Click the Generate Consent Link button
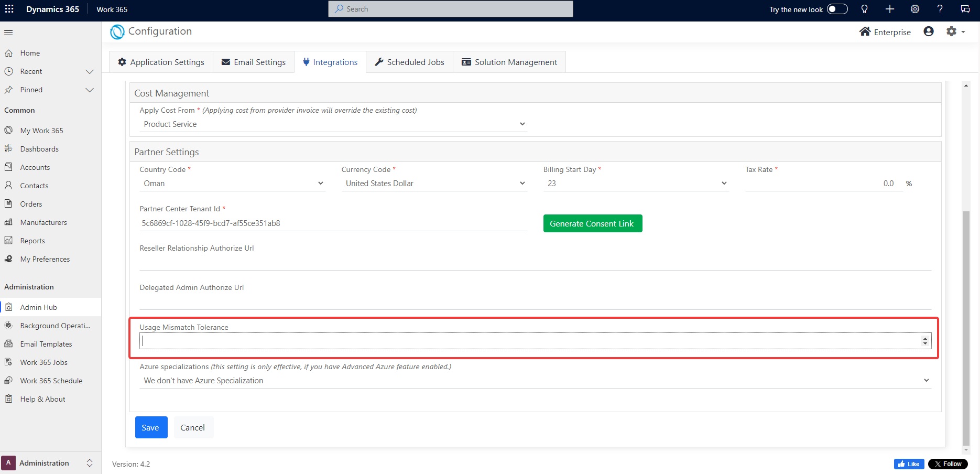This screenshot has width=980, height=474. coord(593,223)
